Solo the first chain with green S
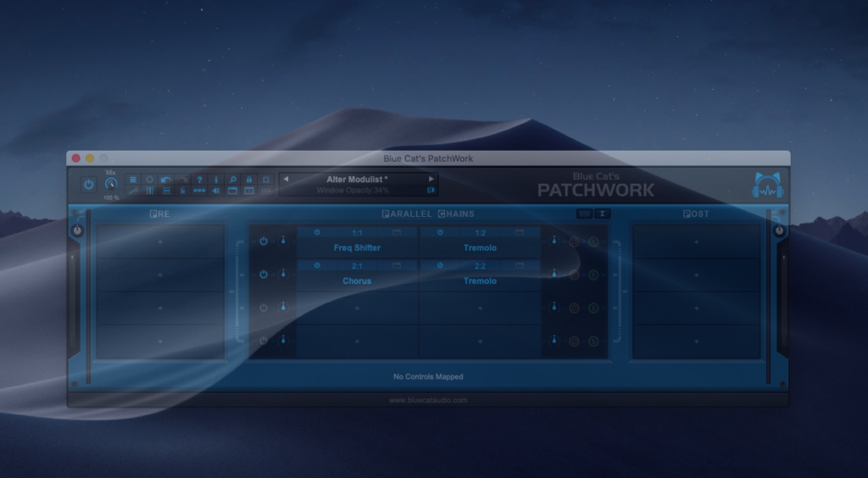Screen dimensions: 868x478 pos(593,242)
